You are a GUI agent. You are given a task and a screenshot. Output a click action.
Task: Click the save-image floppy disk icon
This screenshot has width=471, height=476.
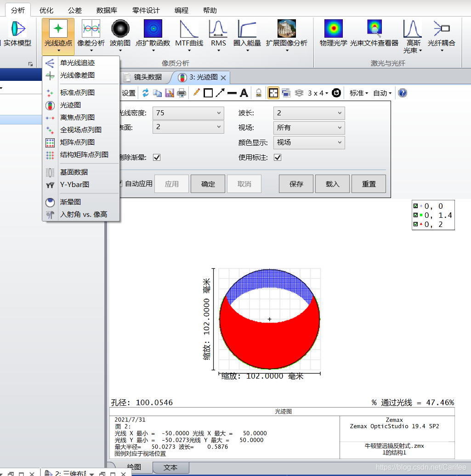tap(170, 93)
